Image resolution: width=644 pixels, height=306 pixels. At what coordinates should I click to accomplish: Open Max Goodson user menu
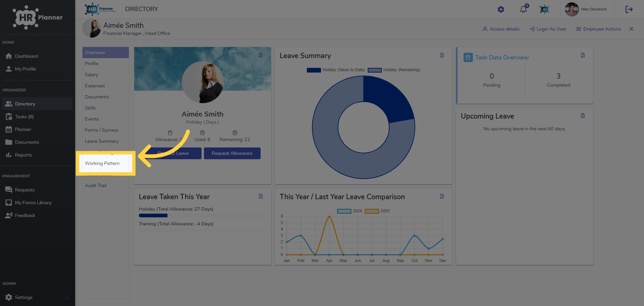pyautogui.click(x=586, y=9)
